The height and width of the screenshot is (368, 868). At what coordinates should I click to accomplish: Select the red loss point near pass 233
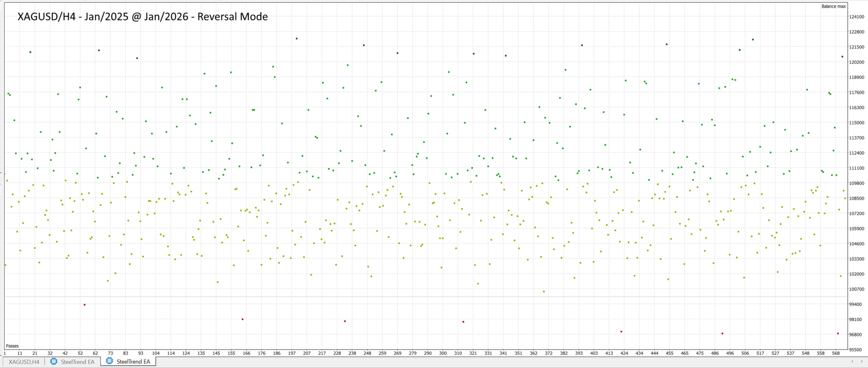tap(345, 321)
